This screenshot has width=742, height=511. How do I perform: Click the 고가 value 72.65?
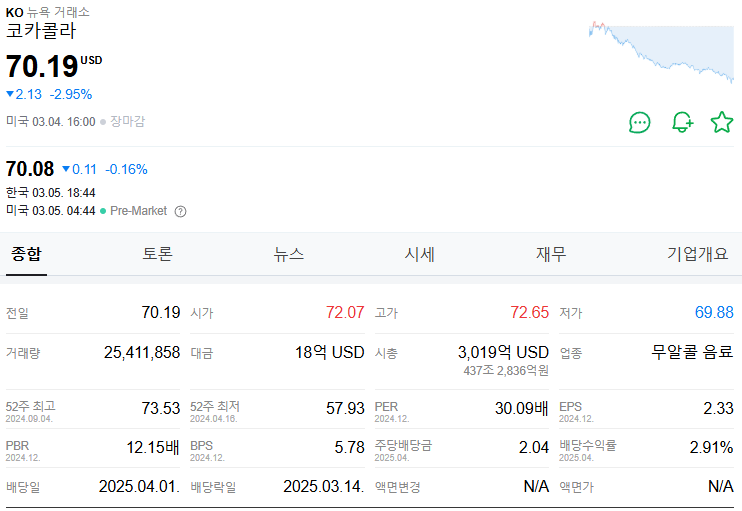530,312
